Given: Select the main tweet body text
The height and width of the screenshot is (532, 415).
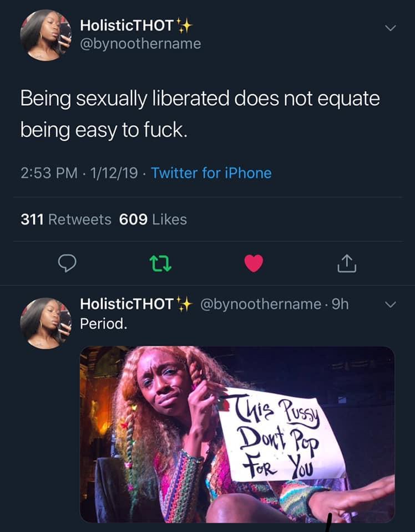Looking at the screenshot, I should tap(200, 114).
